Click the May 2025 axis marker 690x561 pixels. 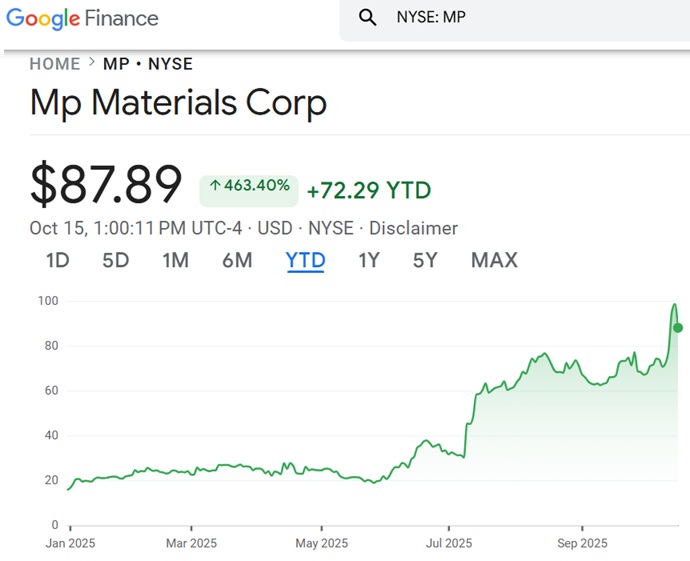[321, 543]
